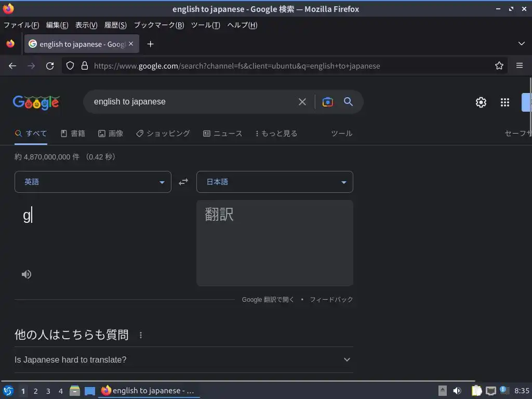This screenshot has width=532, height=399.
Task: Listen to source text via speaker icon
Action: pyautogui.click(x=26, y=274)
